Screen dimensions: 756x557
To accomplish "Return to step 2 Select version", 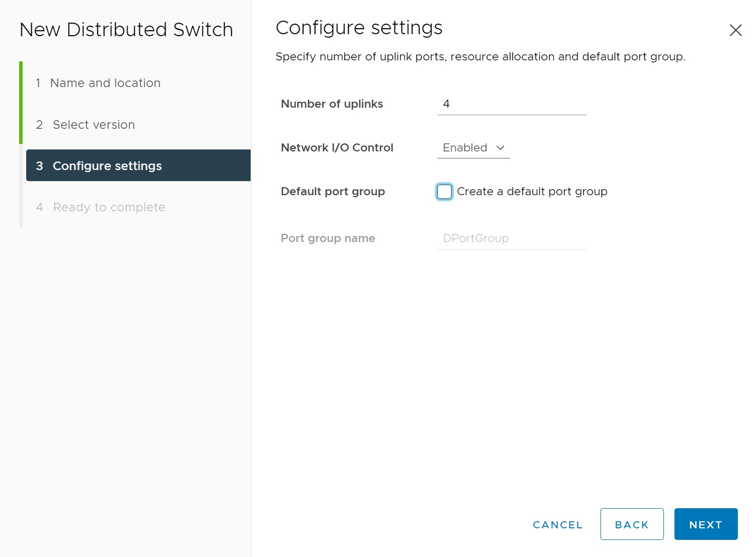I will [94, 125].
